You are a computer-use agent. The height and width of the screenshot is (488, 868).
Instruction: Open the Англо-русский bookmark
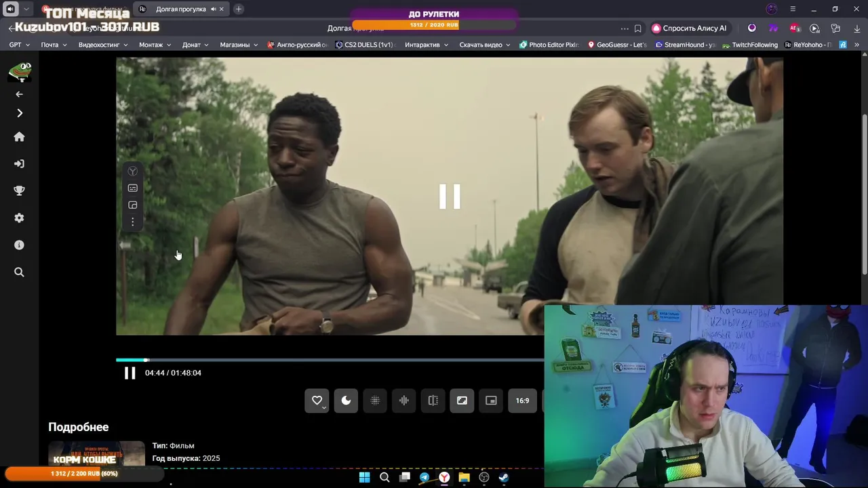point(298,45)
